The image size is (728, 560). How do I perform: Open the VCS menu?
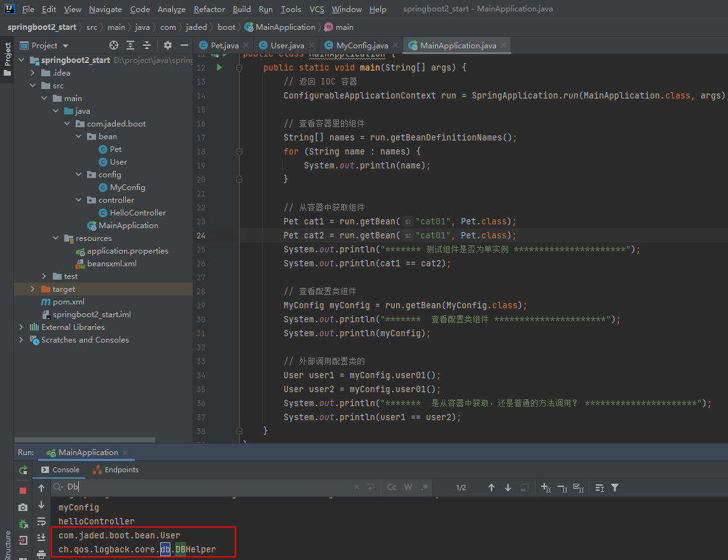pyautogui.click(x=317, y=10)
